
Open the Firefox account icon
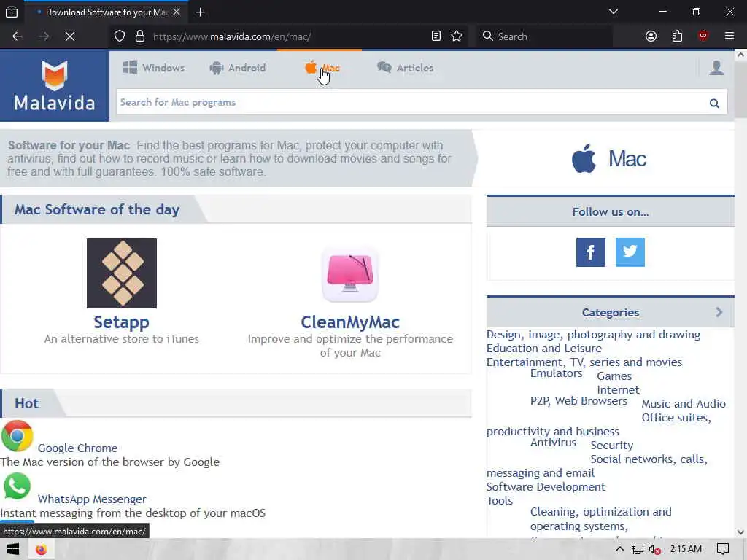(651, 36)
